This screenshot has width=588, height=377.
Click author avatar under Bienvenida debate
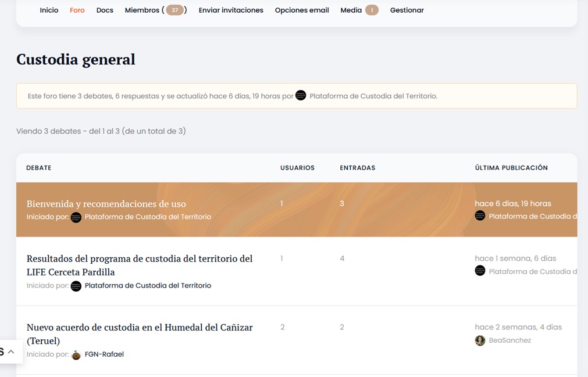click(76, 217)
